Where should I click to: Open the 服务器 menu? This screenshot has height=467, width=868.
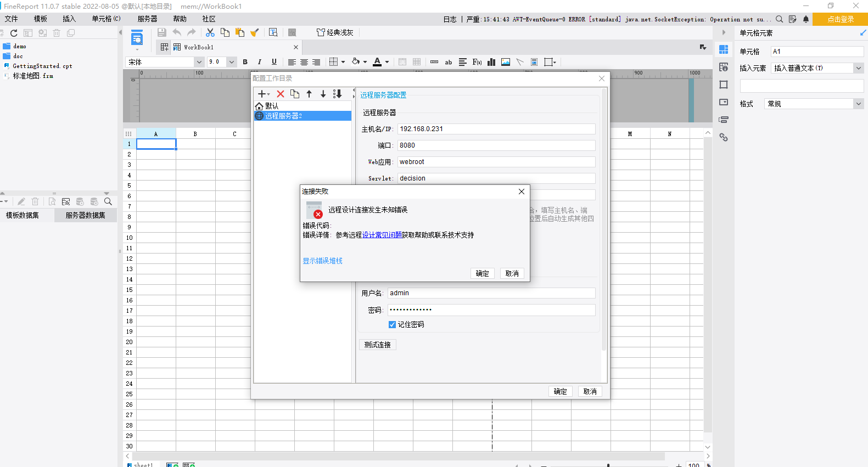pos(147,19)
